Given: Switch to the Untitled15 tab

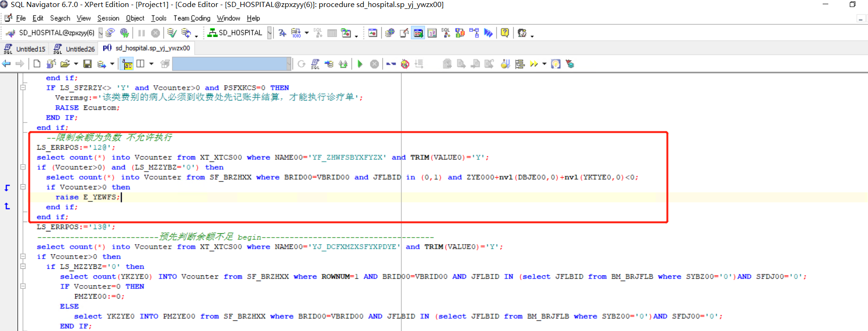Looking at the screenshot, I should (x=25, y=49).
